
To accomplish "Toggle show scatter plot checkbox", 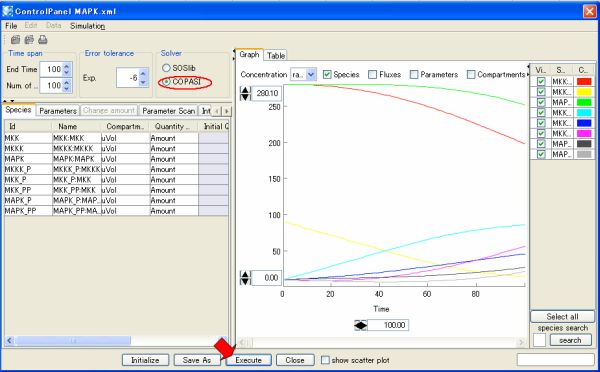I will click(x=325, y=360).
